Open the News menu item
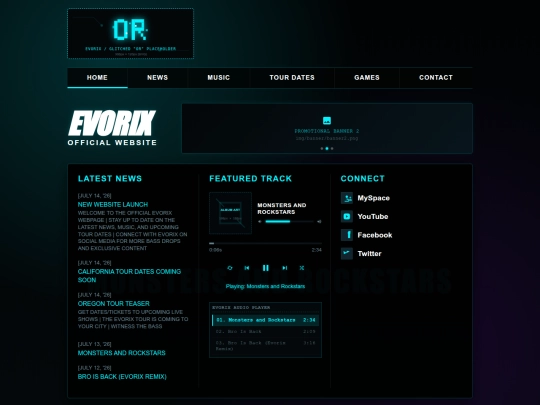 (157, 78)
